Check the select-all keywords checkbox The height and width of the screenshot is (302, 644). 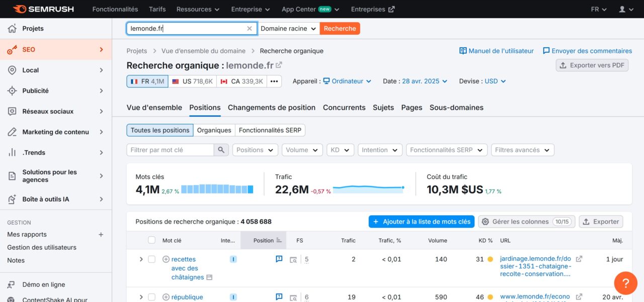point(151,240)
